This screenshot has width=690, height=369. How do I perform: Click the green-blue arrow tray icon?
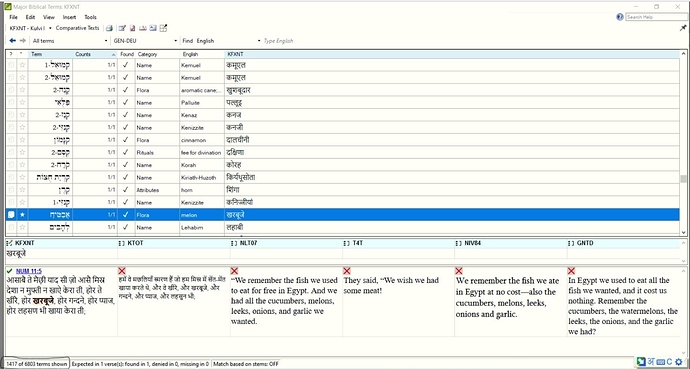coord(641,362)
